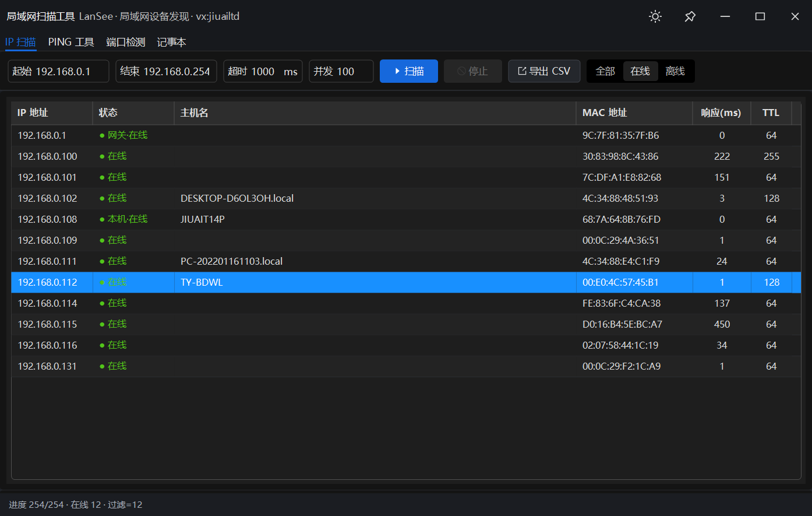Image resolution: width=812 pixels, height=516 pixels.
Task: Show all devices with the 全部 filter
Action: click(x=605, y=71)
